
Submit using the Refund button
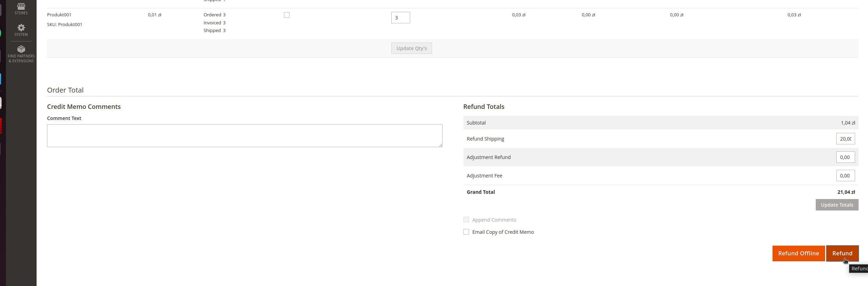click(x=842, y=253)
